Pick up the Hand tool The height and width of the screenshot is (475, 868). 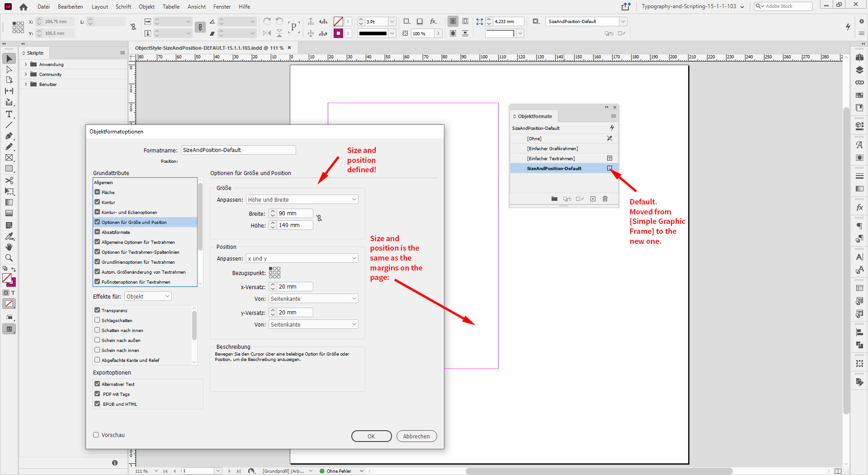pos(9,247)
